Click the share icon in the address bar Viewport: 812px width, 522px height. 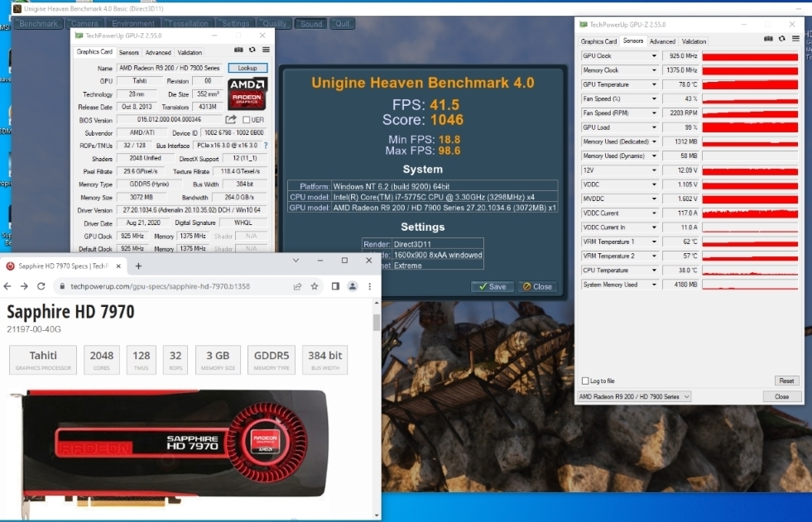(x=297, y=286)
